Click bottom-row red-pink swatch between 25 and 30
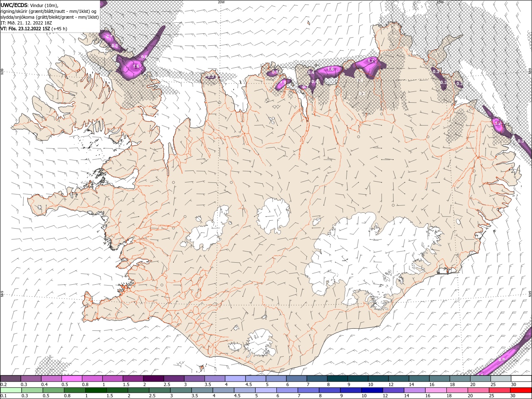The image size is (532, 399). pos(499,390)
